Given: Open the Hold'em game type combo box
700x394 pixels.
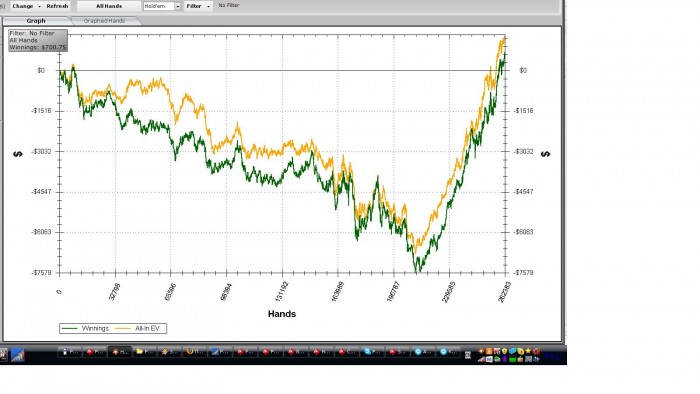Looking at the screenshot, I should pos(162,6).
